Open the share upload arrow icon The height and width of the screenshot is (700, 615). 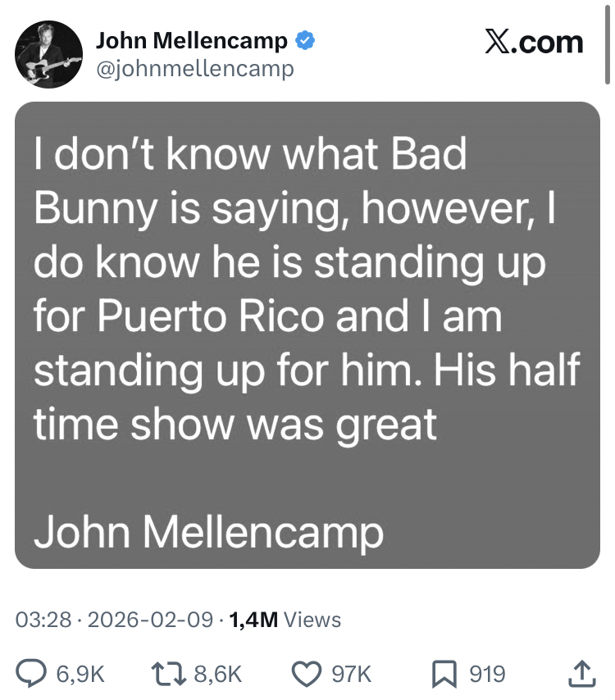click(581, 674)
